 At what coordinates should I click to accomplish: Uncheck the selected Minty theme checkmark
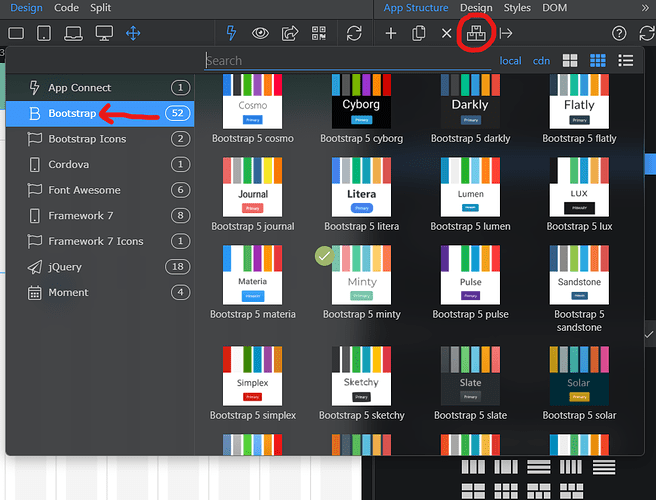(325, 256)
